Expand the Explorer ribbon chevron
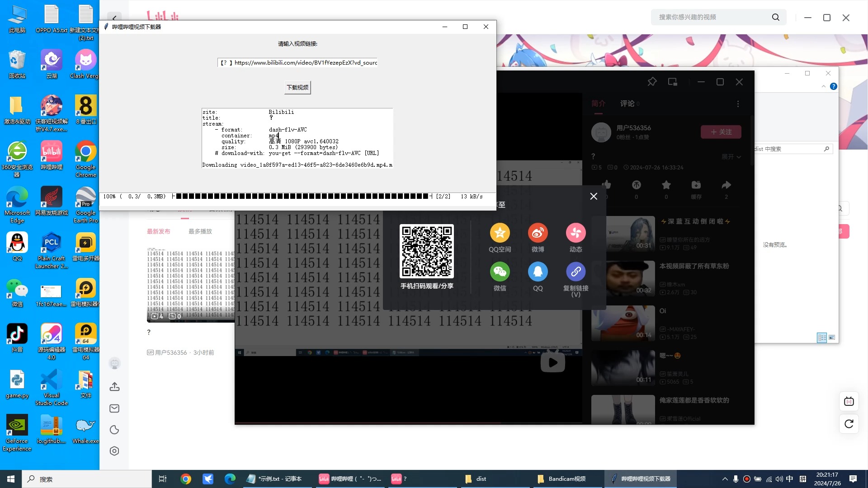This screenshot has width=868, height=488. [824, 86]
